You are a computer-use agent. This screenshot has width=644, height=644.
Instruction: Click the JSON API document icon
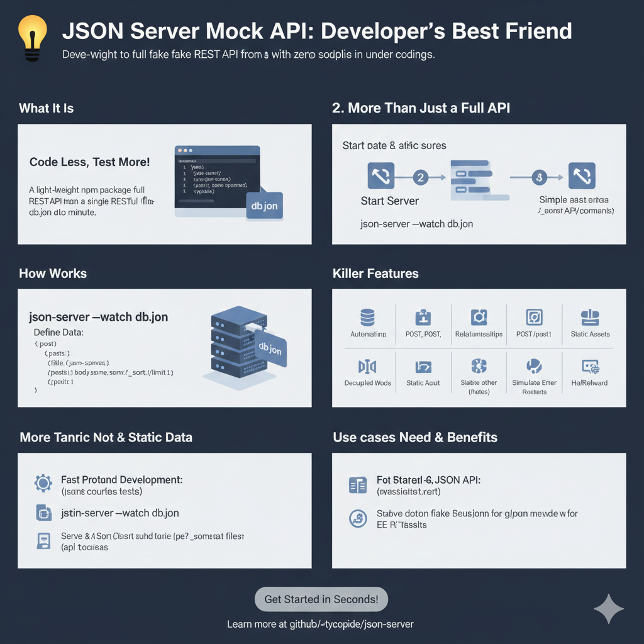pyautogui.click(x=357, y=484)
